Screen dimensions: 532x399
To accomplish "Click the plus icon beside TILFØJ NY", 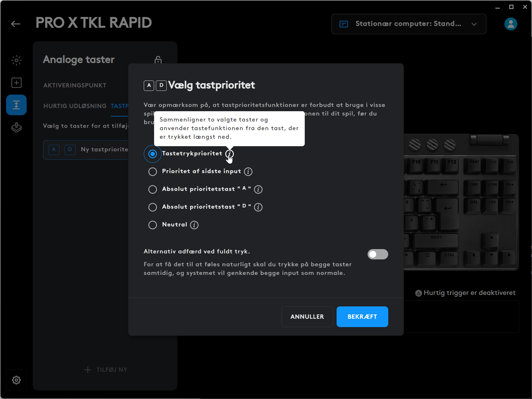I will click(x=88, y=370).
